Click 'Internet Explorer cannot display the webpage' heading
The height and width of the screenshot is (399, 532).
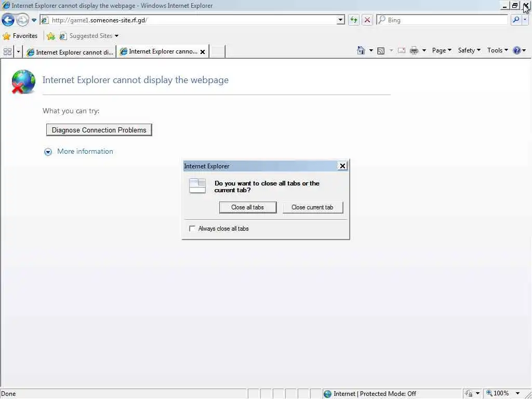[136, 80]
